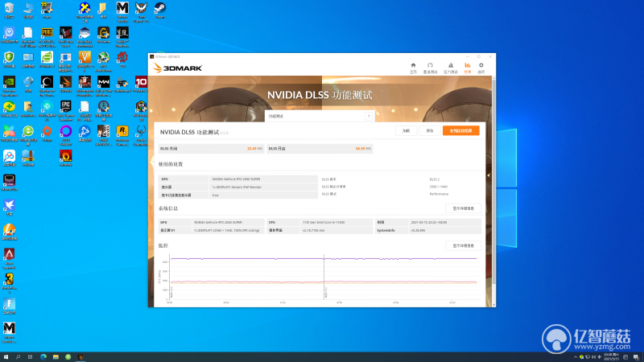Open the Recycle Bin desktop icon
Screen dimensions: 644x362
tap(9, 10)
